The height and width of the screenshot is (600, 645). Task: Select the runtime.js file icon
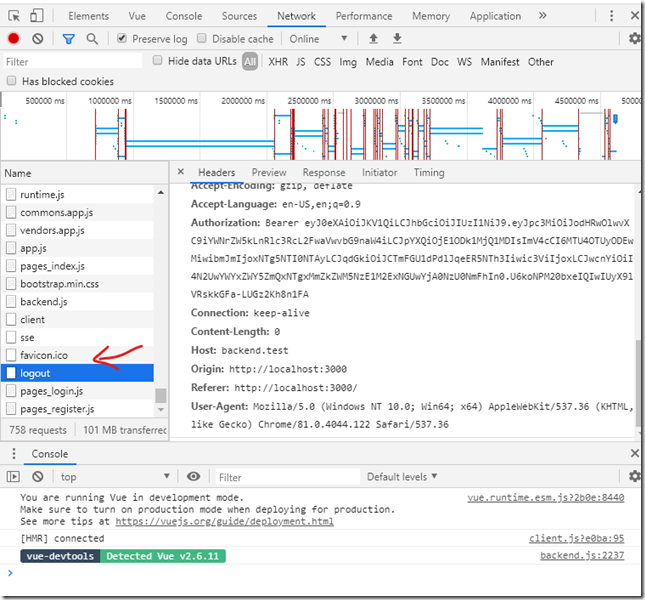point(11,195)
